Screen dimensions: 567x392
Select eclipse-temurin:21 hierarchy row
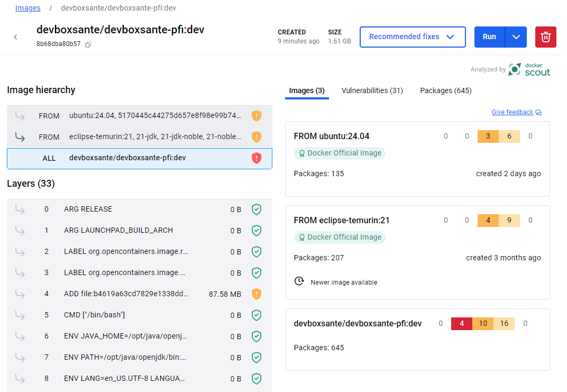[140, 137]
